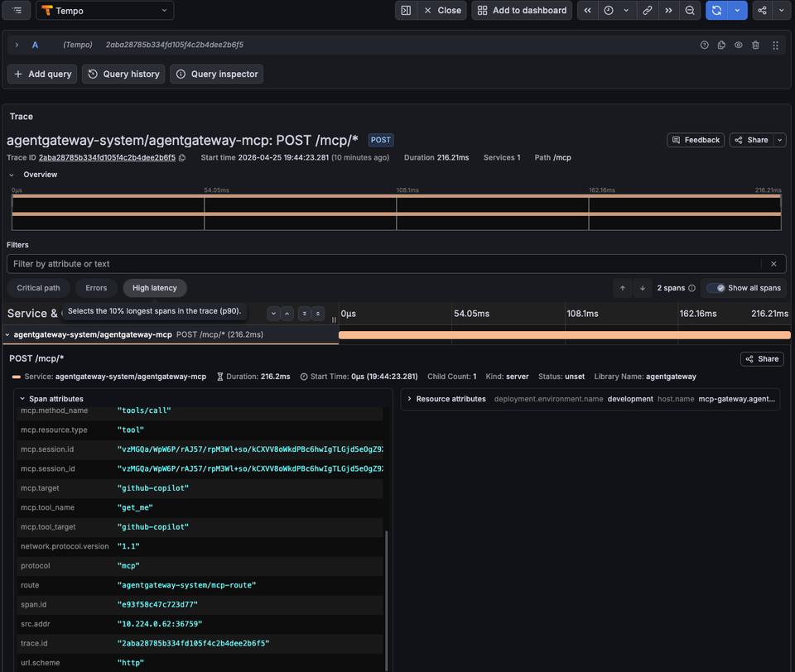795x672 pixels.
Task: Zoom out the time range with magnifier icon
Action: pyautogui.click(x=690, y=10)
